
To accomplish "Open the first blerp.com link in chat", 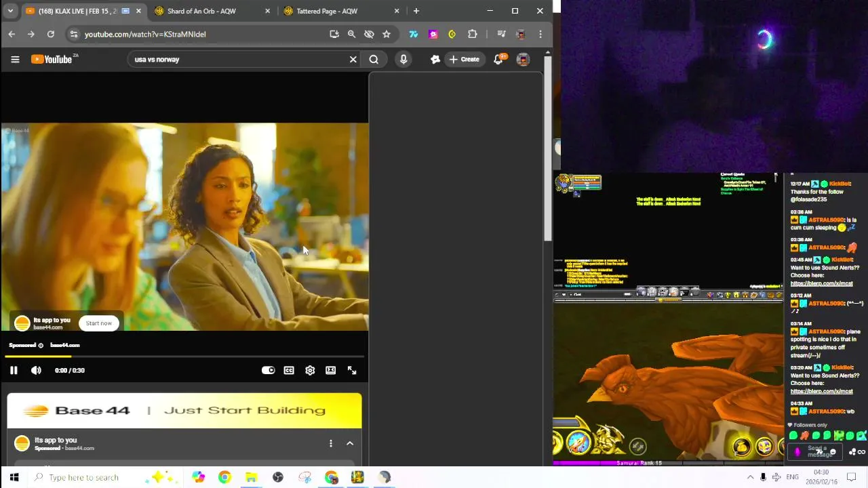I will pos(822,283).
